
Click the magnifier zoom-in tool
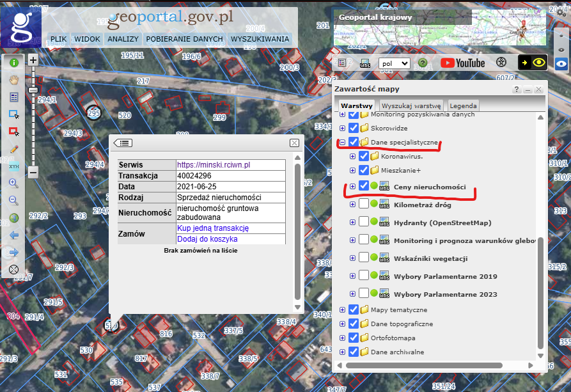click(13, 184)
